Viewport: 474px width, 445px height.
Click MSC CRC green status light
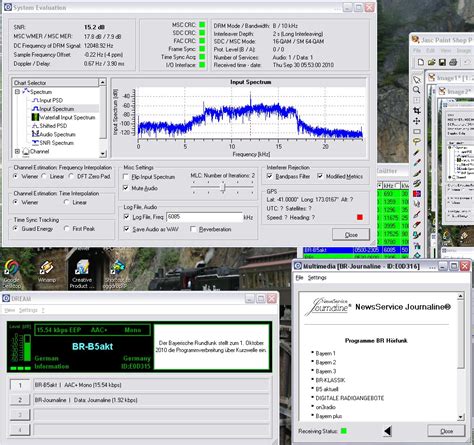coord(202,25)
